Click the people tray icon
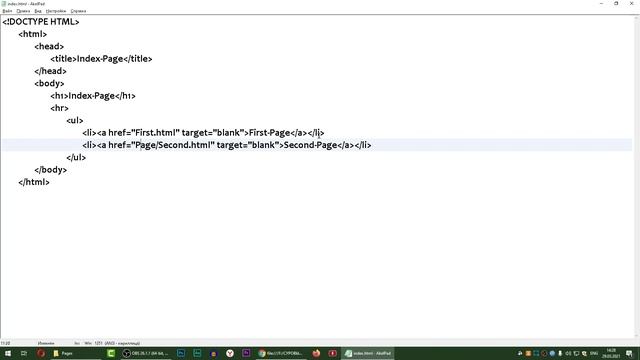The image size is (640, 360). tap(520, 353)
